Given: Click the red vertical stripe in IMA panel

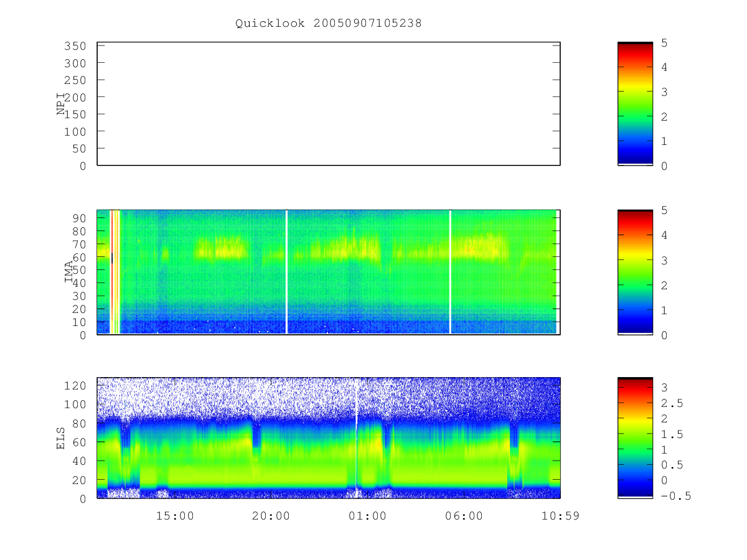Looking at the screenshot, I should [111, 272].
